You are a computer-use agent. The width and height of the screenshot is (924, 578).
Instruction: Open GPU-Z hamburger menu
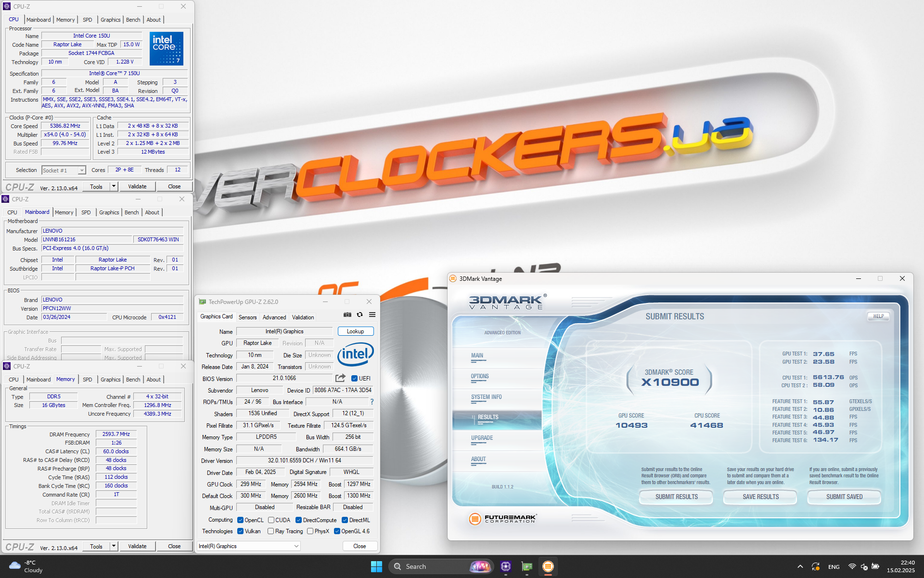pyautogui.click(x=372, y=315)
